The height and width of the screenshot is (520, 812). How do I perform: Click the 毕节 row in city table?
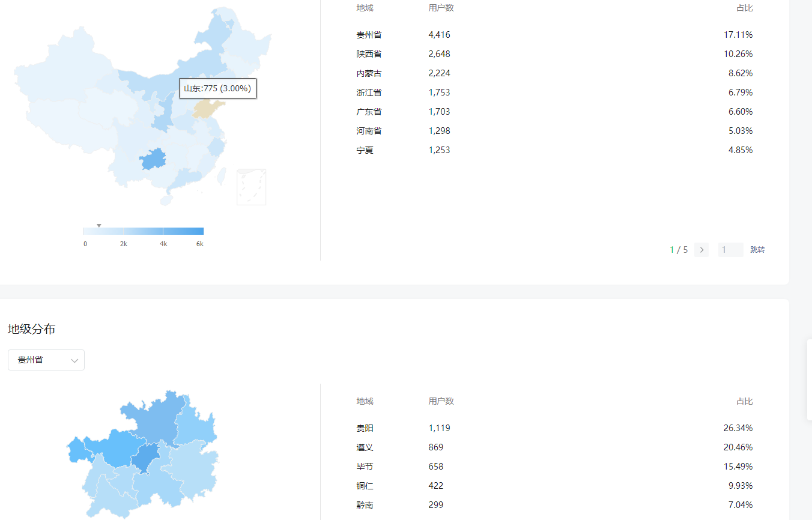(554, 467)
